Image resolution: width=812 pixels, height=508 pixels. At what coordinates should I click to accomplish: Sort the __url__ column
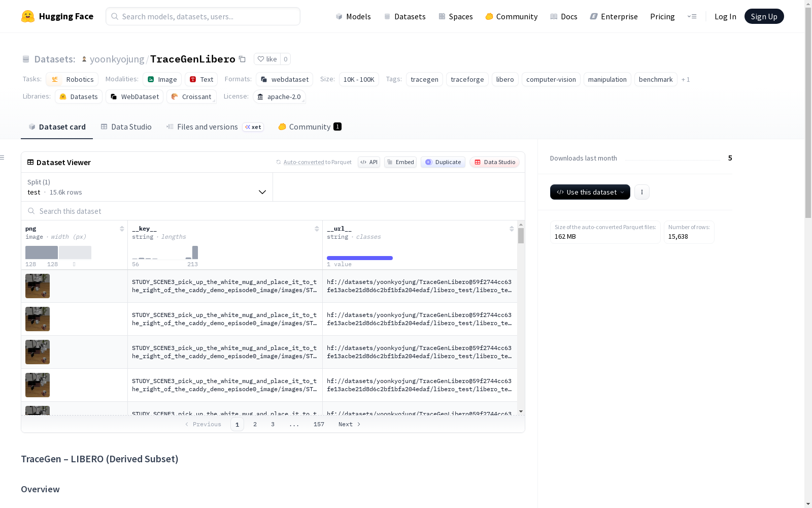512,229
